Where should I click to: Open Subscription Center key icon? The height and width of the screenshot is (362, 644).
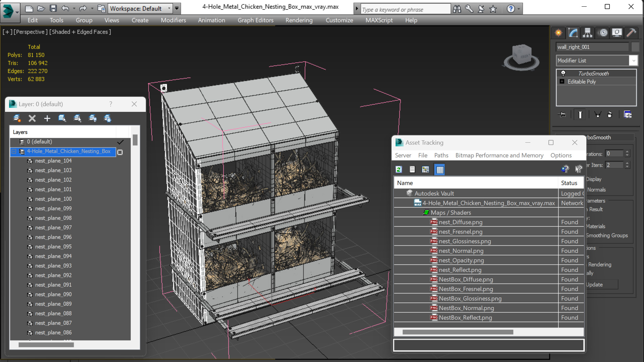(469, 9)
